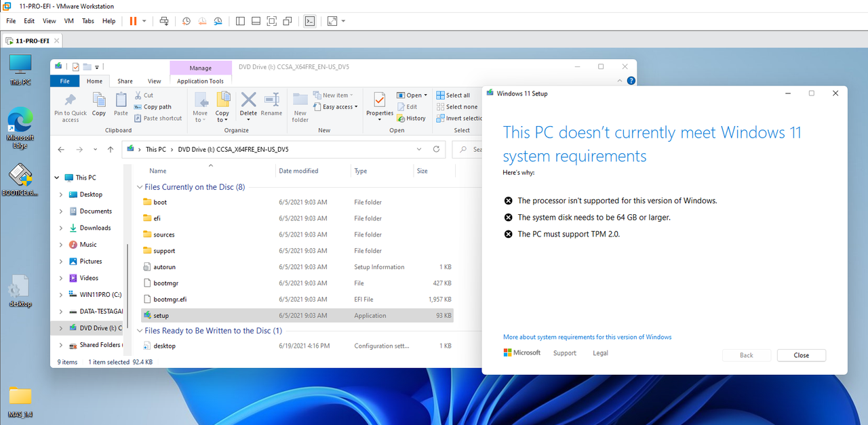Select the This PC desktop icon

pos(20,70)
